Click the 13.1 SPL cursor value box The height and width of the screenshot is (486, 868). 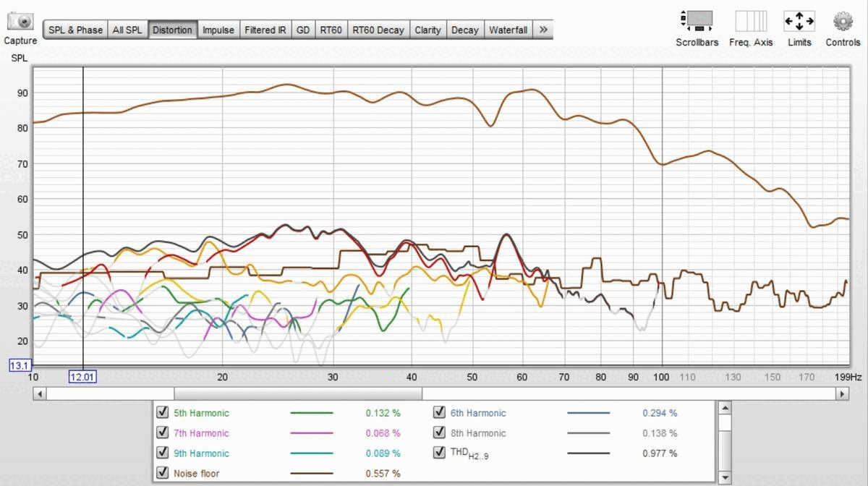19,364
